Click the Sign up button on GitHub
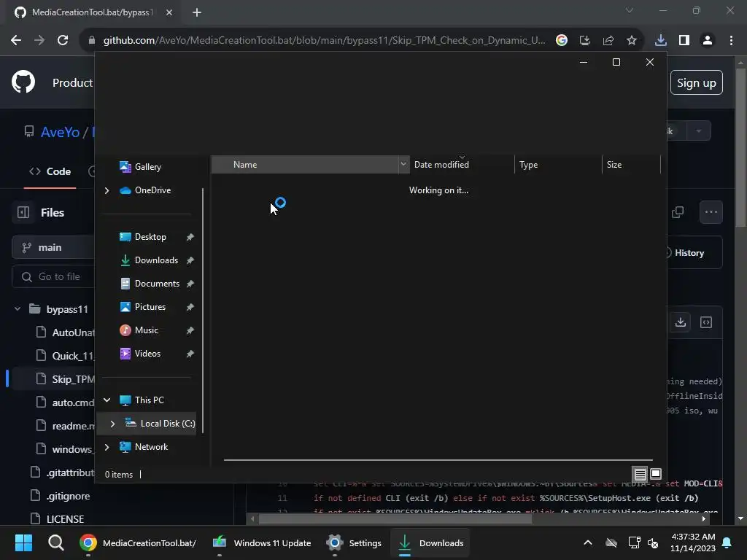 697,82
